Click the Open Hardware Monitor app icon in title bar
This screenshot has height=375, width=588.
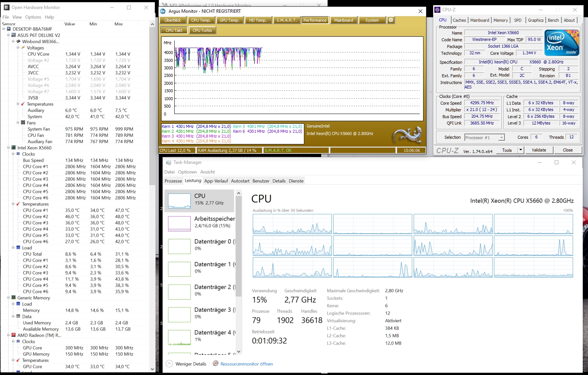coord(7,7)
